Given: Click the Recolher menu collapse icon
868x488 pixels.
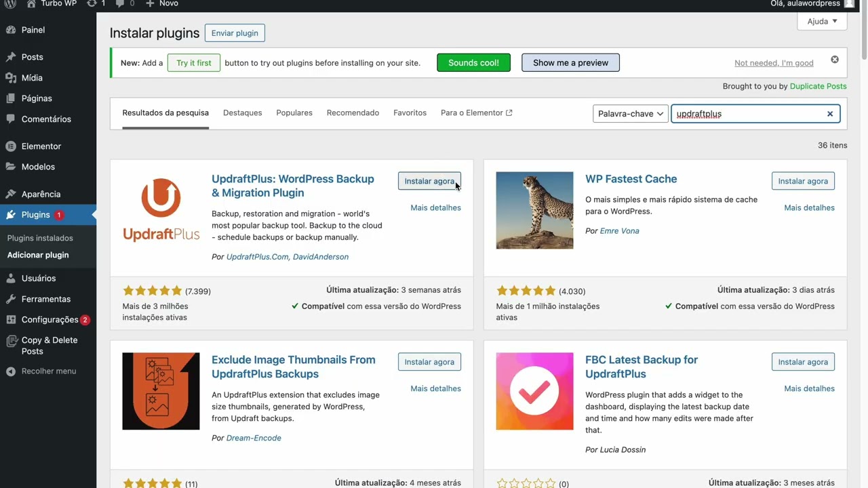Looking at the screenshot, I should (10, 371).
